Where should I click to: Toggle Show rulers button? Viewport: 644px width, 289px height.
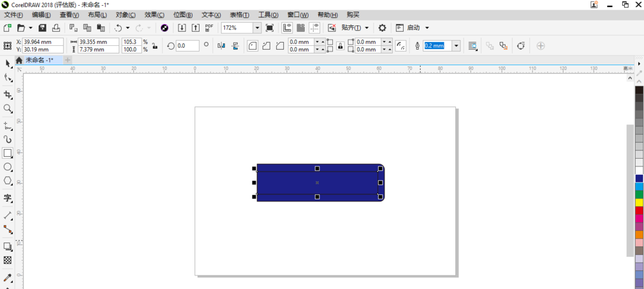pos(287,28)
